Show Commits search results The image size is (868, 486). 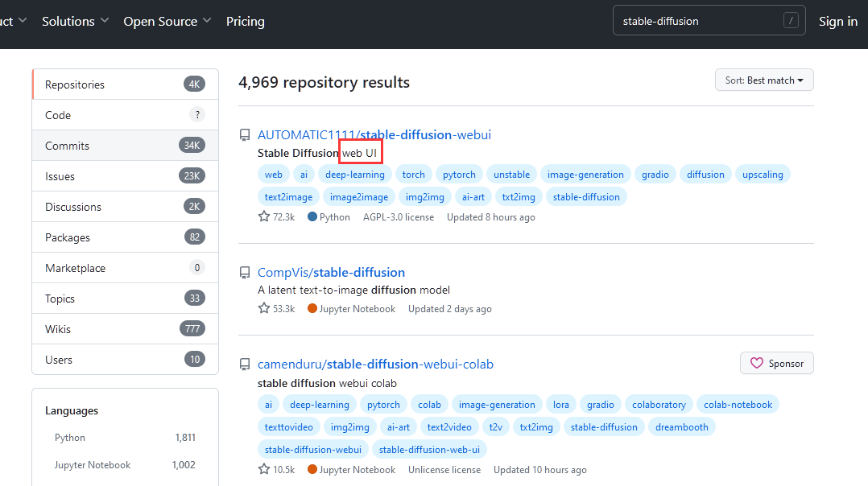coord(126,146)
